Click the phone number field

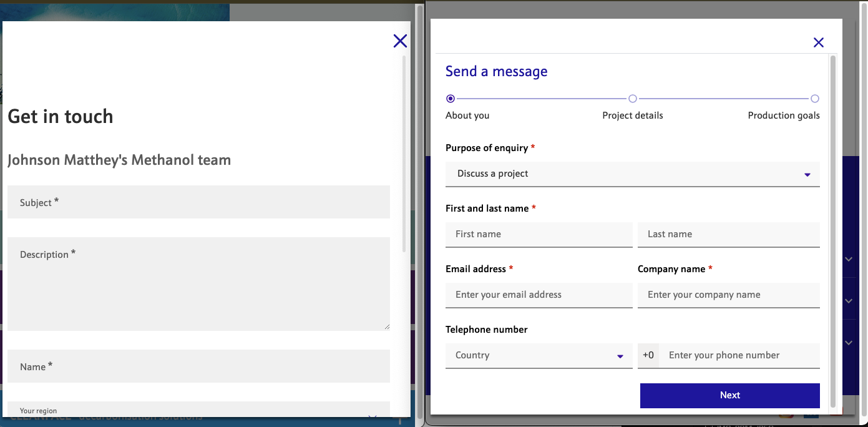click(739, 356)
